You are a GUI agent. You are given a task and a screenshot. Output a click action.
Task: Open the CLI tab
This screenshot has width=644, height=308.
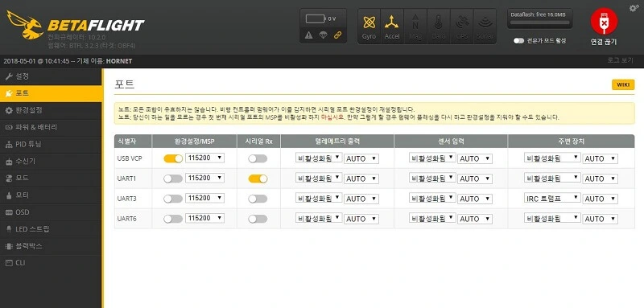coord(51,263)
